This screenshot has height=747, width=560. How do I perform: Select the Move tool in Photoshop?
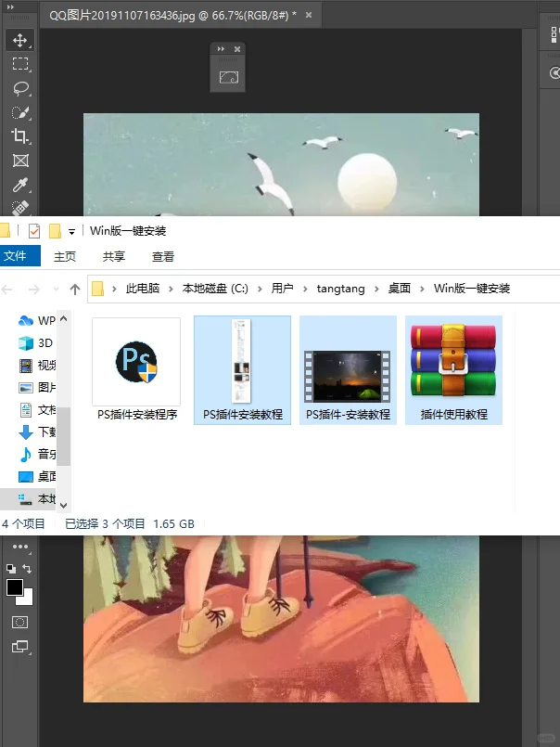point(20,40)
